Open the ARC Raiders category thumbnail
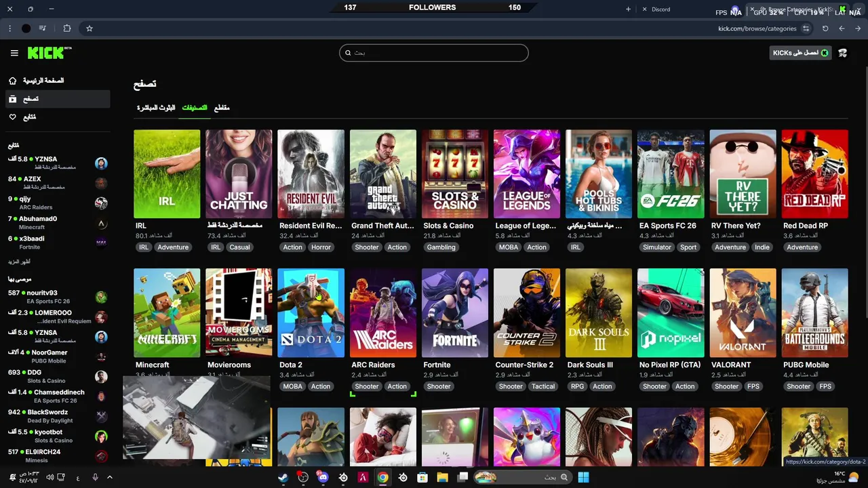Screen dimensions: 868x488 click(x=382, y=313)
